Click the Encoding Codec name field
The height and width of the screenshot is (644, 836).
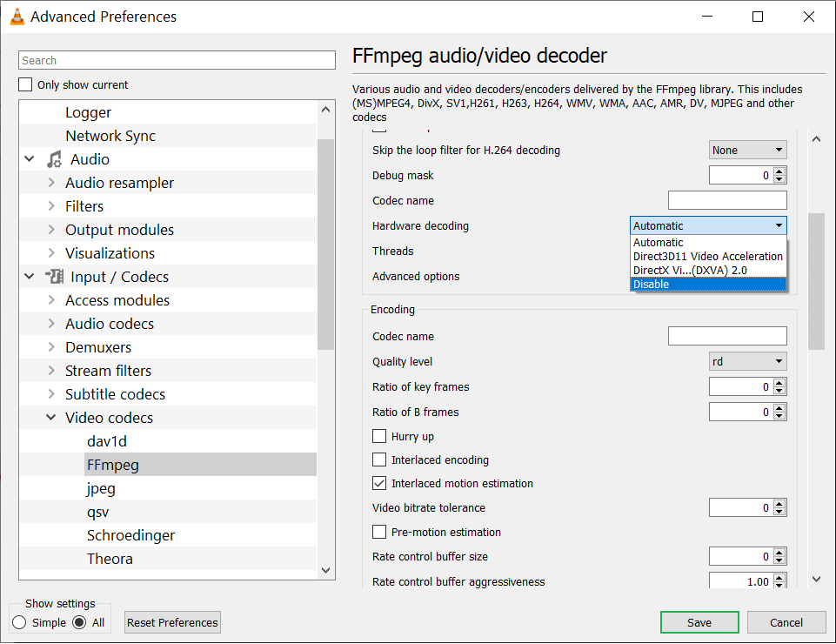[727, 336]
